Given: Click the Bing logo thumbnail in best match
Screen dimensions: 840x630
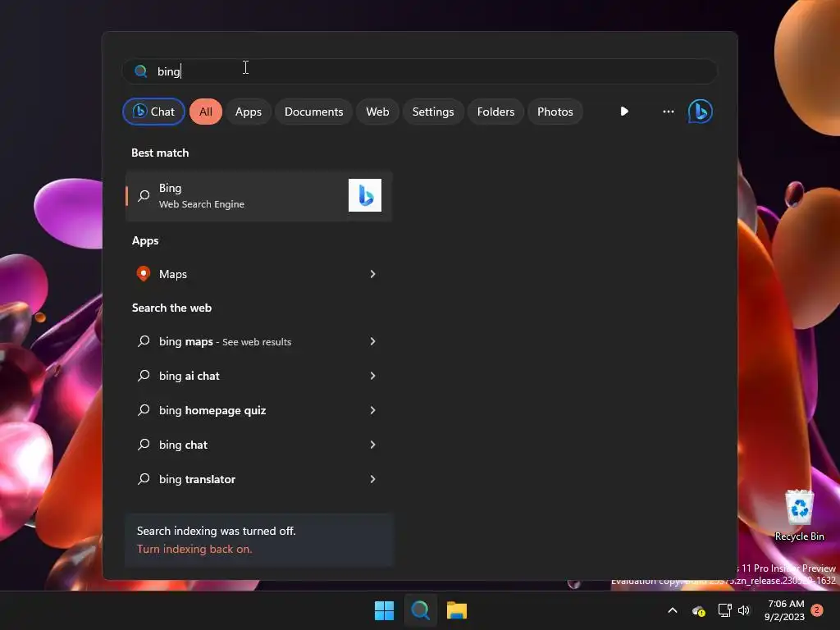Looking at the screenshot, I should tap(365, 195).
